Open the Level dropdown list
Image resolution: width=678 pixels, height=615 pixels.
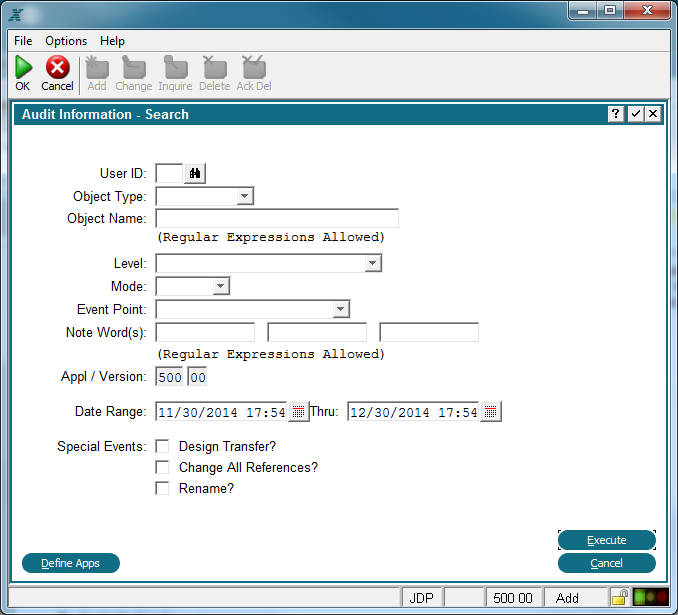coord(373,263)
